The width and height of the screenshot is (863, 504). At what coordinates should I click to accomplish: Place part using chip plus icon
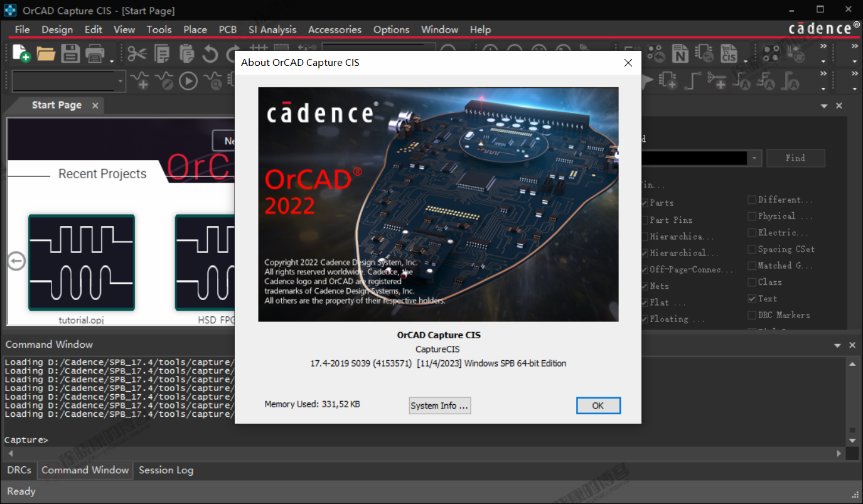click(x=668, y=80)
